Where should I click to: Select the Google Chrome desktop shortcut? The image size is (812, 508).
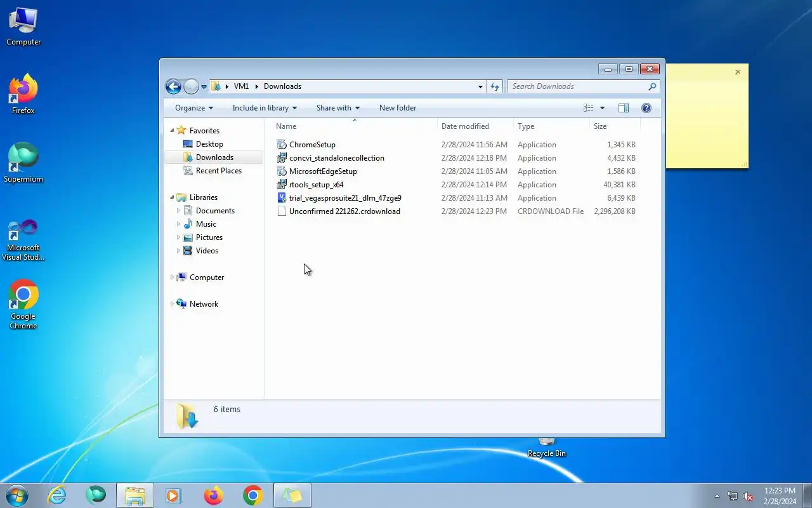tap(23, 305)
